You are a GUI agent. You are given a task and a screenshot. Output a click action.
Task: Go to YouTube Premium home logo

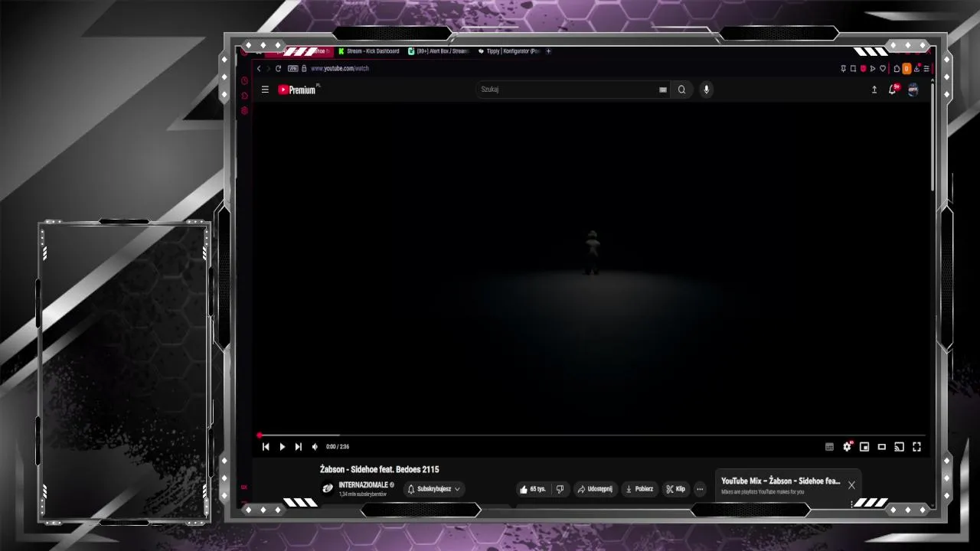pyautogui.click(x=297, y=90)
